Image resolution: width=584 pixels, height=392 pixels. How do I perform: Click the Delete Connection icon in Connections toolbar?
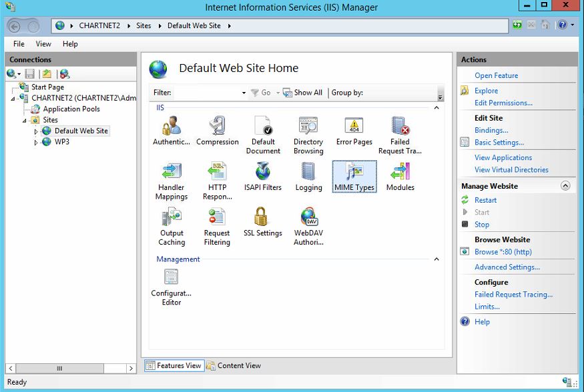click(65, 74)
